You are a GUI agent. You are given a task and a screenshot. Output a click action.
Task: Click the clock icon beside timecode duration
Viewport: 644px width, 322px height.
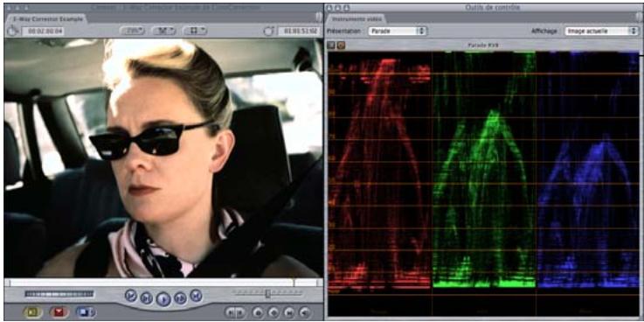click(x=12, y=31)
